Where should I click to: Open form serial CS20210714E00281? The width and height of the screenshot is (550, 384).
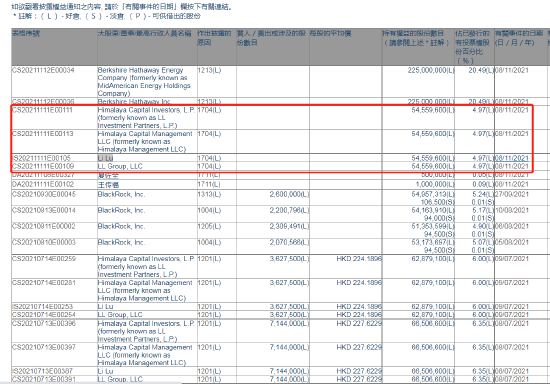click(x=43, y=283)
